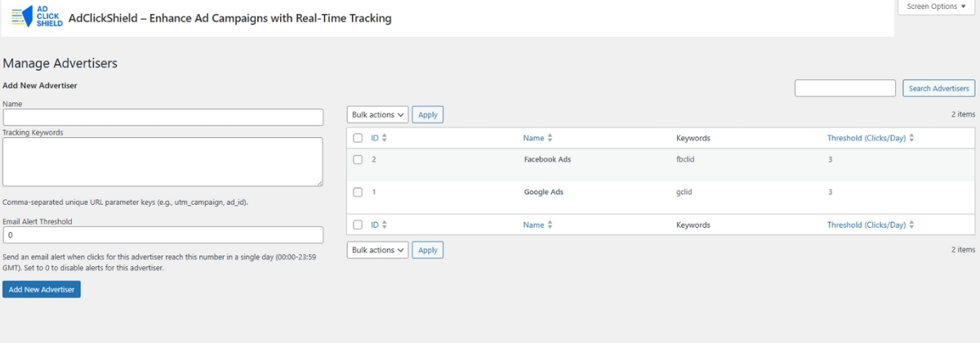Click the Search Advertisers button
The width and height of the screenshot is (980, 343).
click(938, 88)
